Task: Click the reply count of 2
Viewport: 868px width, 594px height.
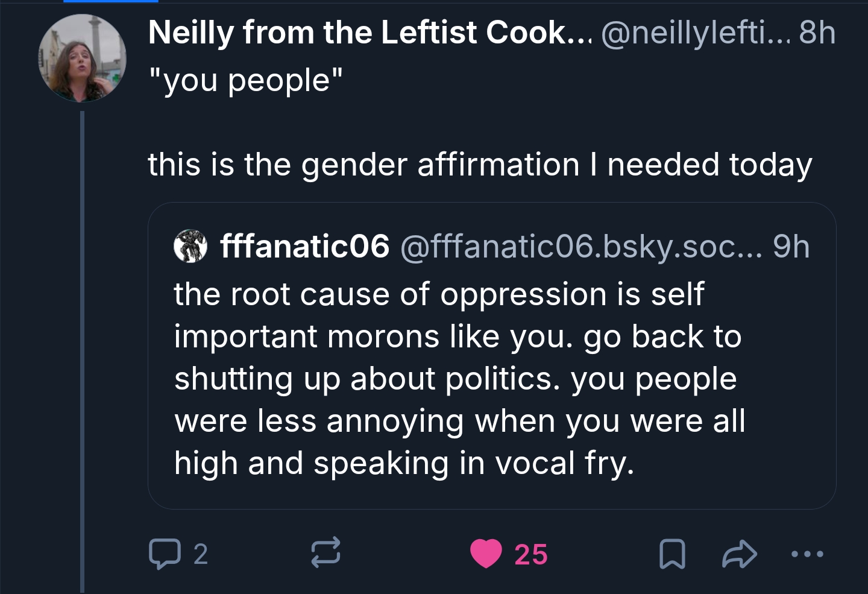Action: coord(201,554)
